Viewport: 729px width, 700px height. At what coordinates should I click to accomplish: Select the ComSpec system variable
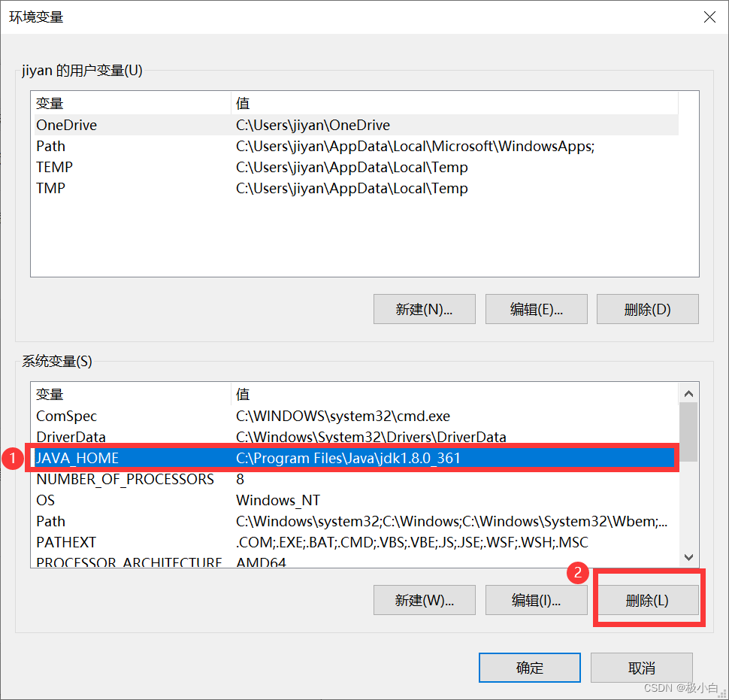[x=356, y=416]
